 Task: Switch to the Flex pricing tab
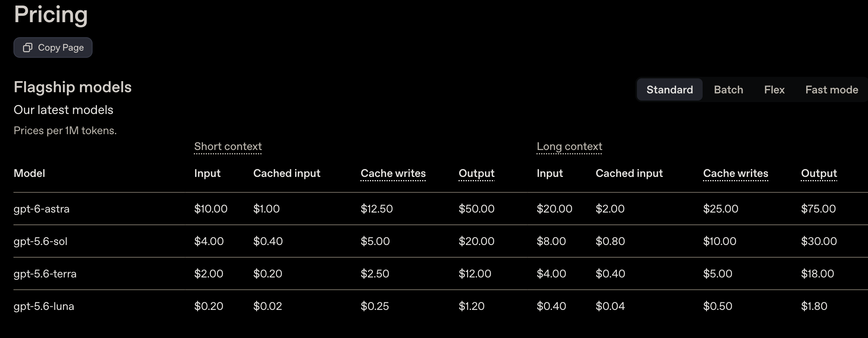point(774,89)
